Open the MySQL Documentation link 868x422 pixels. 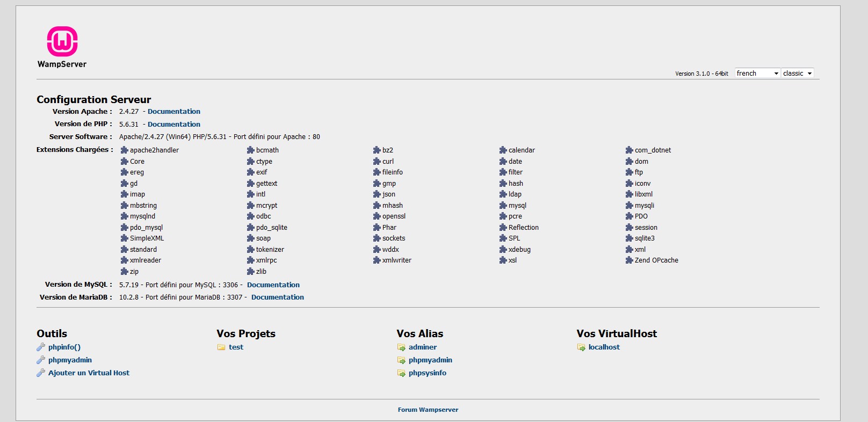[273, 285]
